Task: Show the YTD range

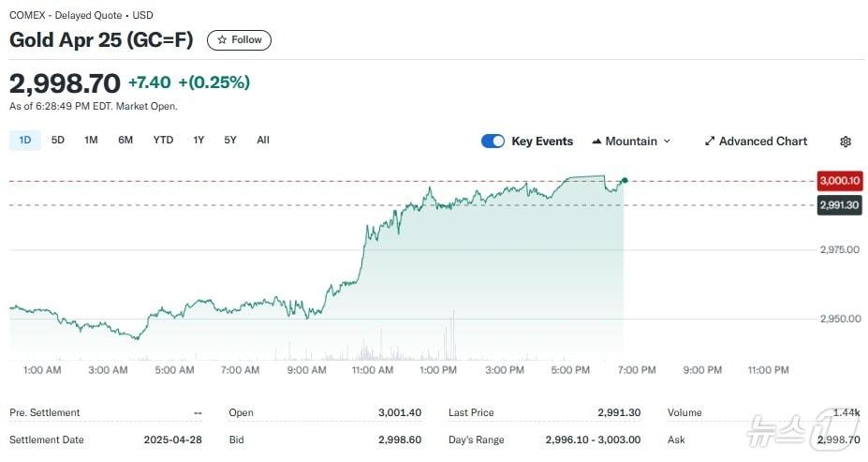Action: [x=163, y=141]
